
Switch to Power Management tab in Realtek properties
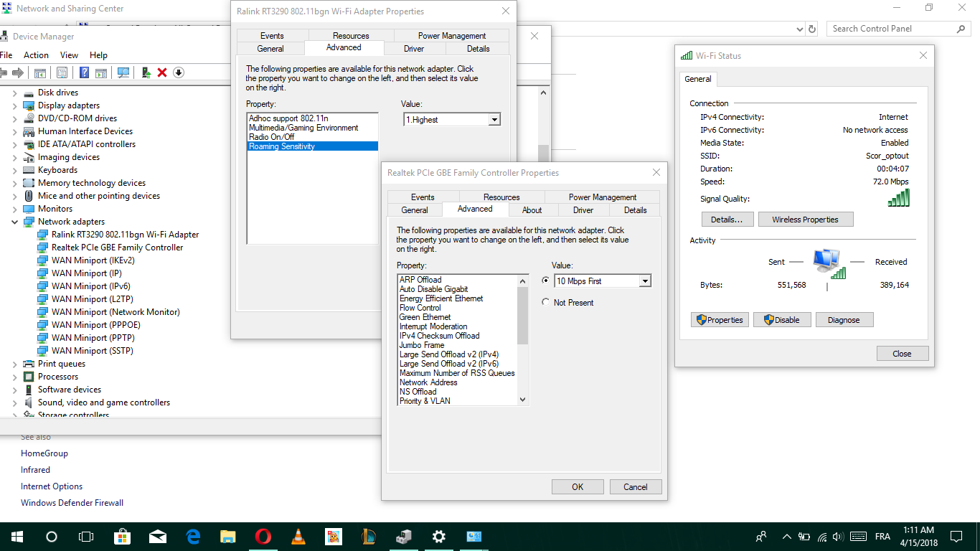point(603,197)
